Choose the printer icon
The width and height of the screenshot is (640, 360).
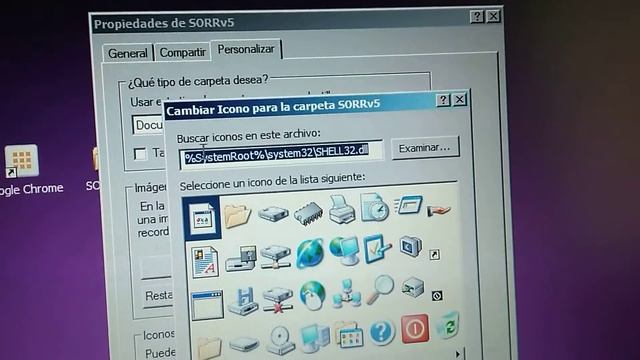[x=342, y=210]
